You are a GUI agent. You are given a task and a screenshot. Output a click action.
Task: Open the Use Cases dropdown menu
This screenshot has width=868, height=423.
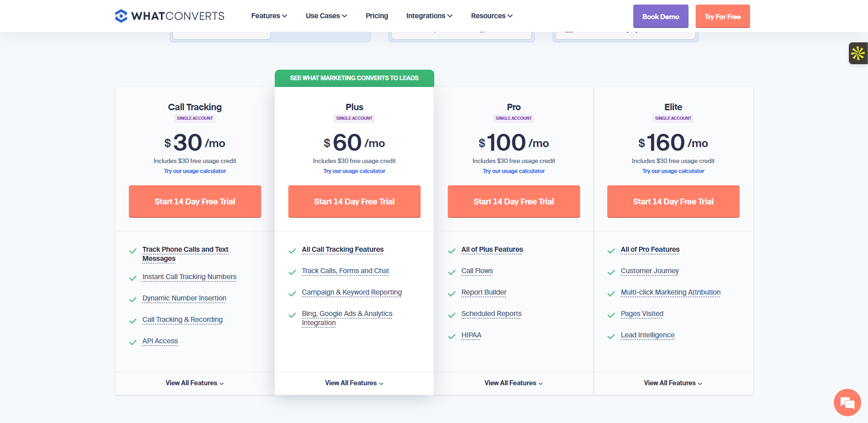click(x=326, y=16)
